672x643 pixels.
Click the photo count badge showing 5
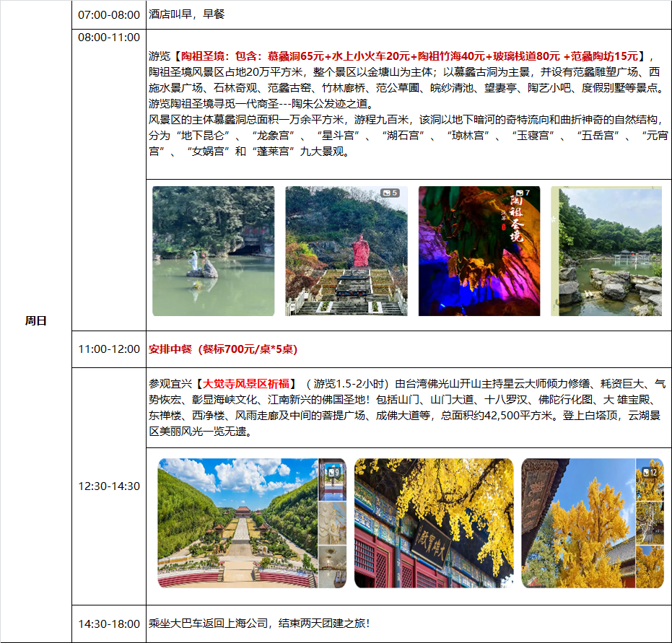coord(390,193)
